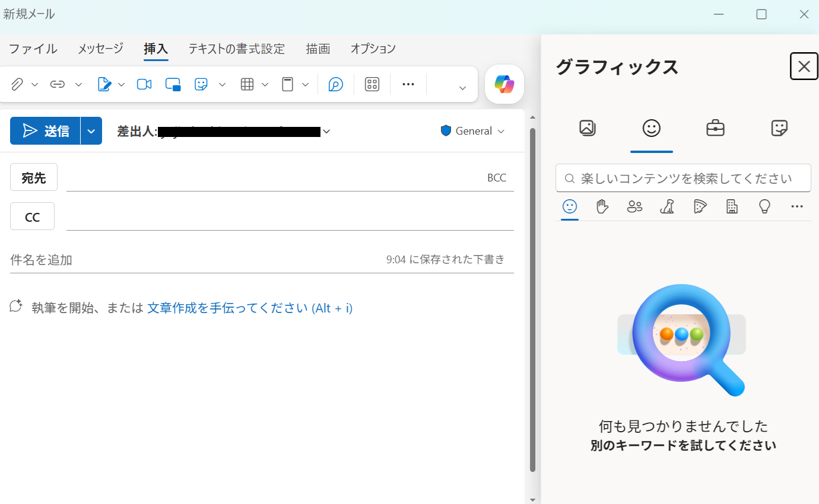This screenshot has height=504, width=819.
Task: Click the CC recipient input field
Action: coord(290,216)
